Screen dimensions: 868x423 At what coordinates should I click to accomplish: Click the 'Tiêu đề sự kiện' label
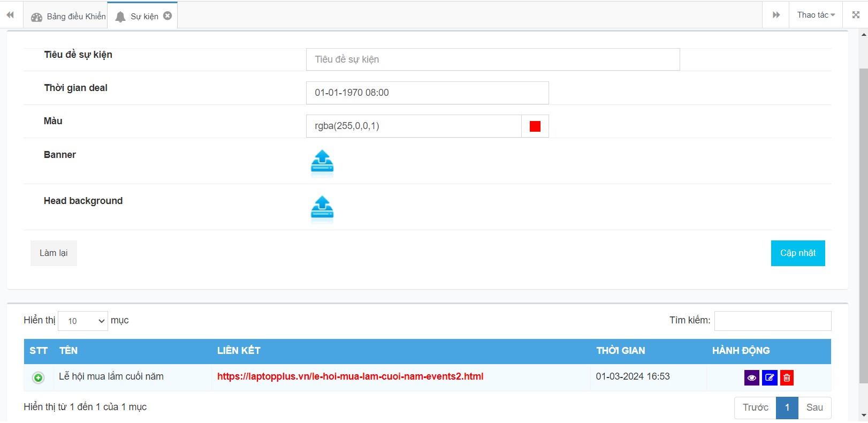tap(78, 55)
